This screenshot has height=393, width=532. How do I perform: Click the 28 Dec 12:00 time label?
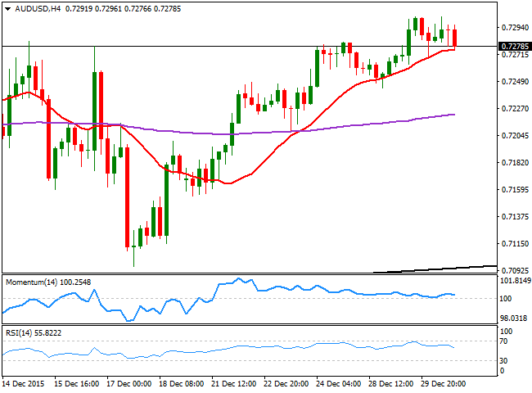391,384
